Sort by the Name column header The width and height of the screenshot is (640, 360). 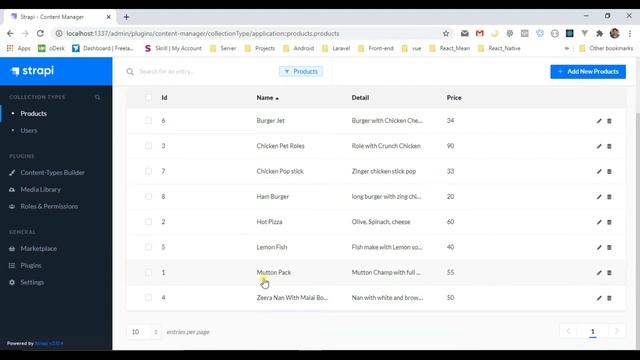267,98
